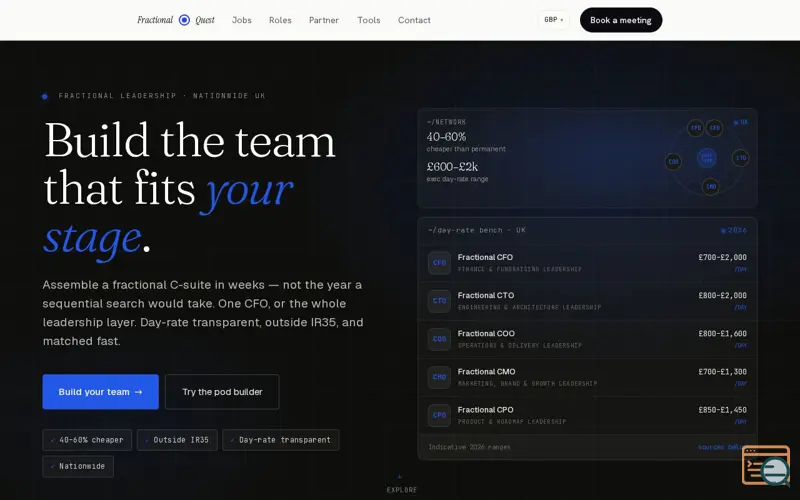Click the £600-£2k day-rate range stat
This screenshot has height=500, width=800.
(x=452, y=167)
